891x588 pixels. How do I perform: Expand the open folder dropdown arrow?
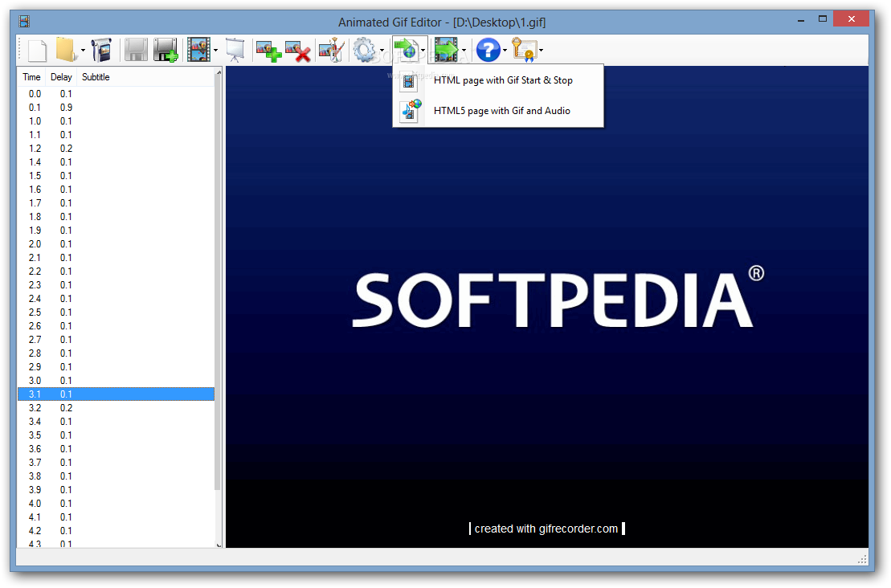pos(83,51)
